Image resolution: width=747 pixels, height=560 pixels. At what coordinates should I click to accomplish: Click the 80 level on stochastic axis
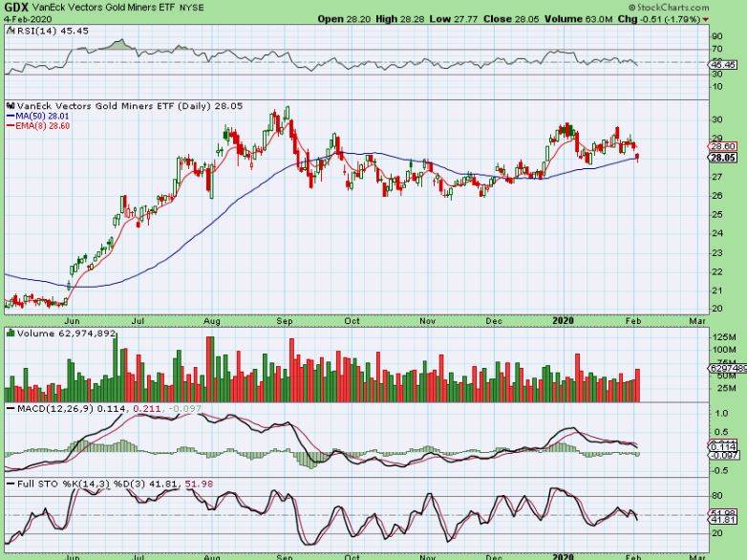[717, 496]
